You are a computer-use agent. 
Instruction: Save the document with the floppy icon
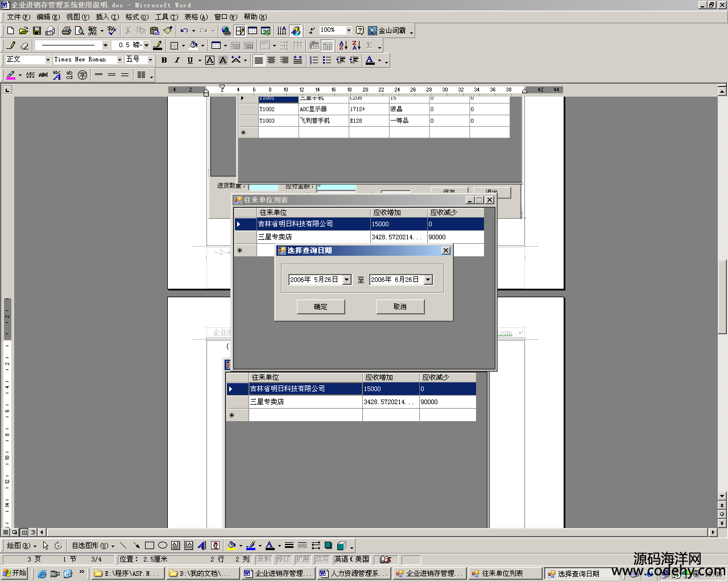tap(36, 31)
